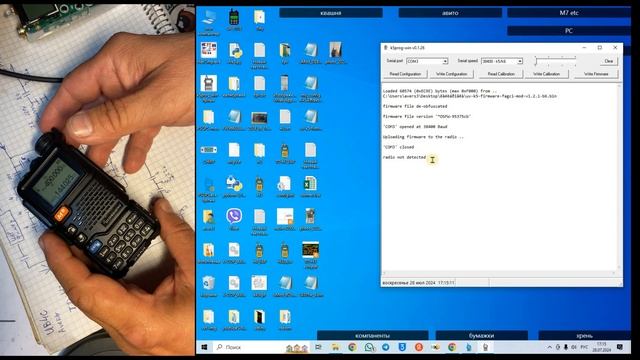Open the Serial speed dropdown in k5prog

point(502,61)
